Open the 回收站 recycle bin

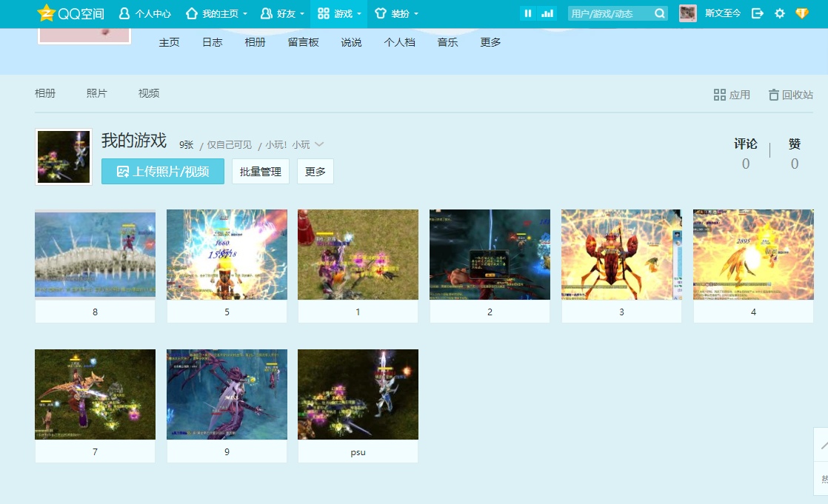(790, 95)
